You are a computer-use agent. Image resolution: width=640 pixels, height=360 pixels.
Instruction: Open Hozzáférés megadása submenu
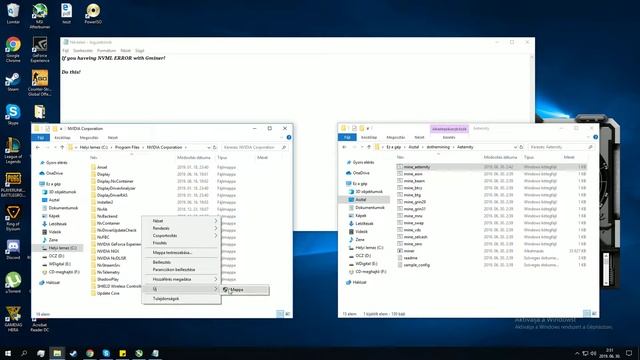(181, 279)
